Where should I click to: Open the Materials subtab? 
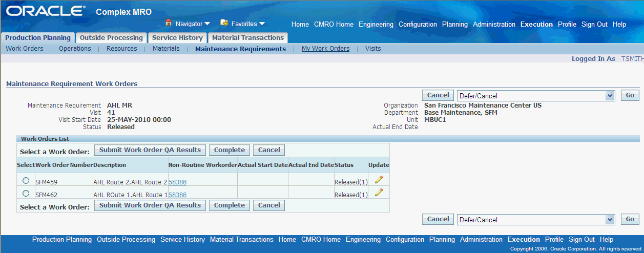166,49
